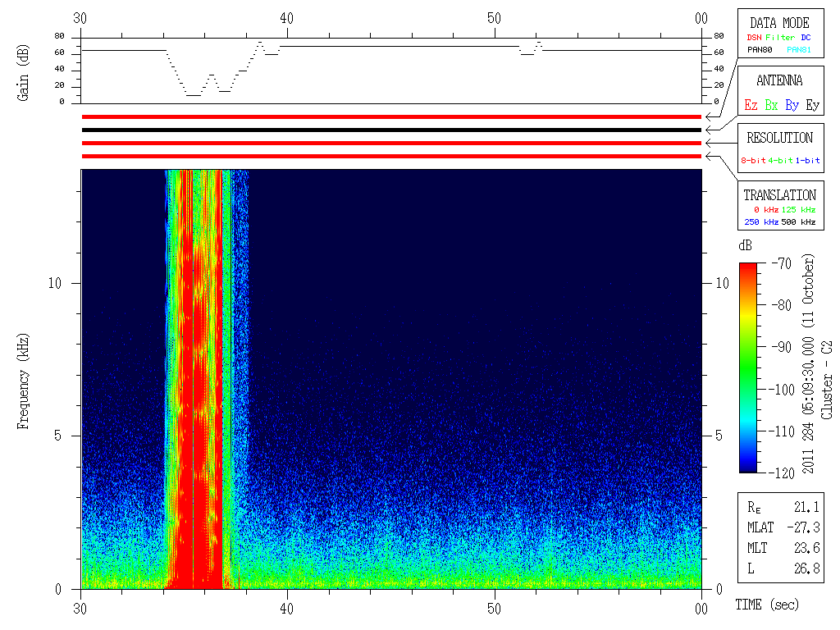
Task: Click the rainbow dB color scale bar
Action: click(748, 367)
